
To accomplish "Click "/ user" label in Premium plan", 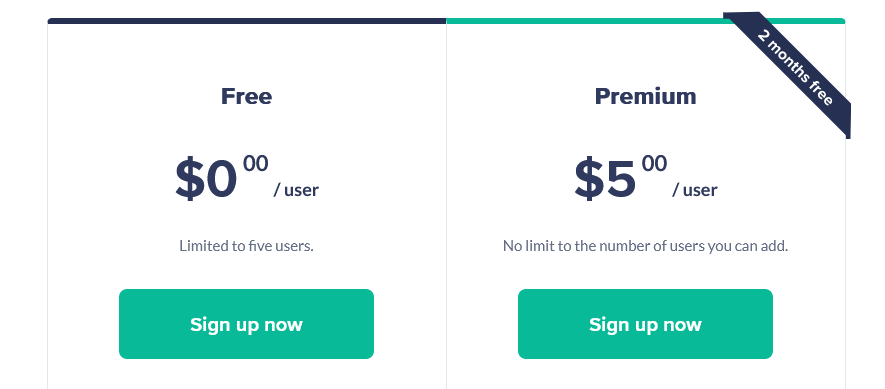I will pyautogui.click(x=695, y=190).
